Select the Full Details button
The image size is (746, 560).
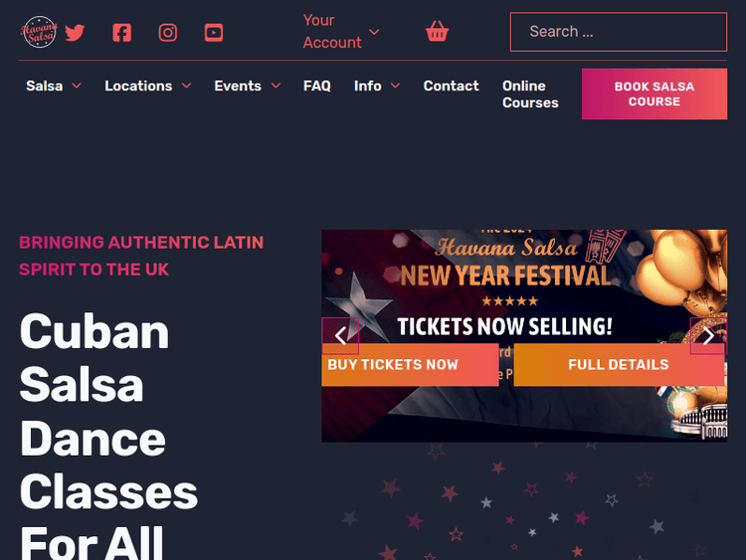click(618, 365)
